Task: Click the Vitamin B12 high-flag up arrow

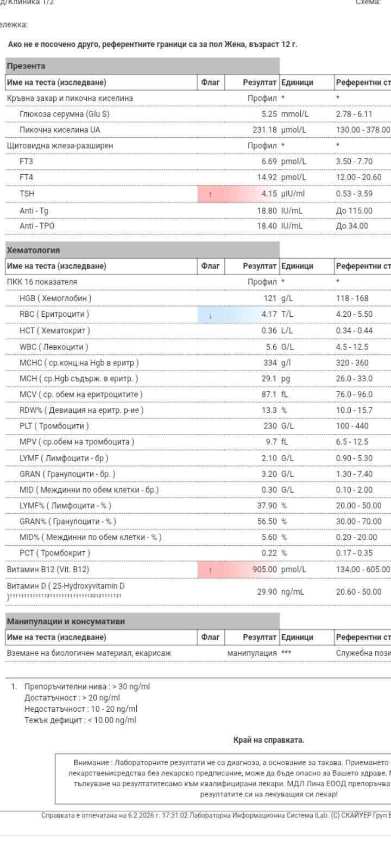Action: click(210, 570)
